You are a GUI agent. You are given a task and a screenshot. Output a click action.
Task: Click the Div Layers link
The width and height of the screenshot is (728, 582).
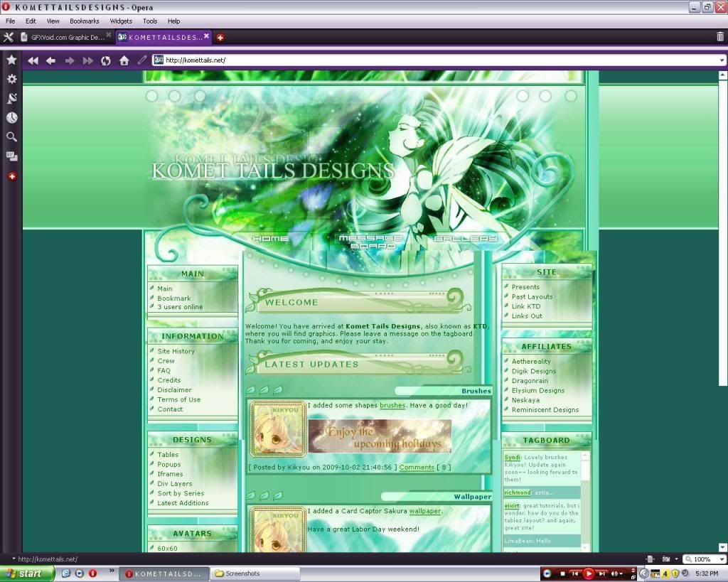tap(175, 484)
